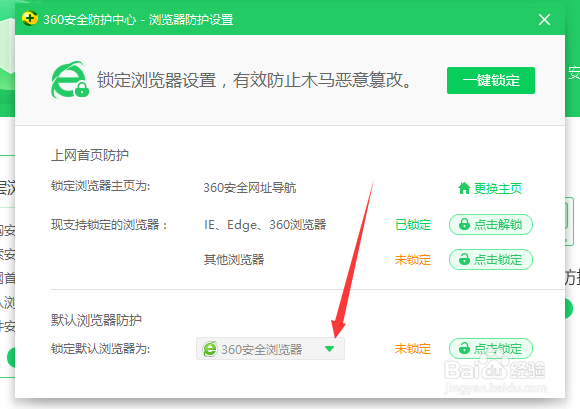Viewport: 580px width, 409px height.
Task: Click the 锁定浏览器主页为 label
Action: (101, 186)
